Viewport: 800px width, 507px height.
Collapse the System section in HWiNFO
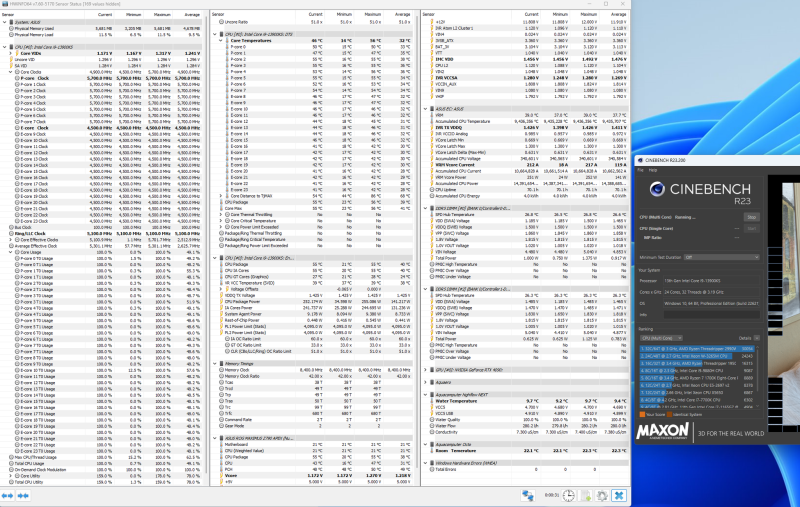pos(5,22)
